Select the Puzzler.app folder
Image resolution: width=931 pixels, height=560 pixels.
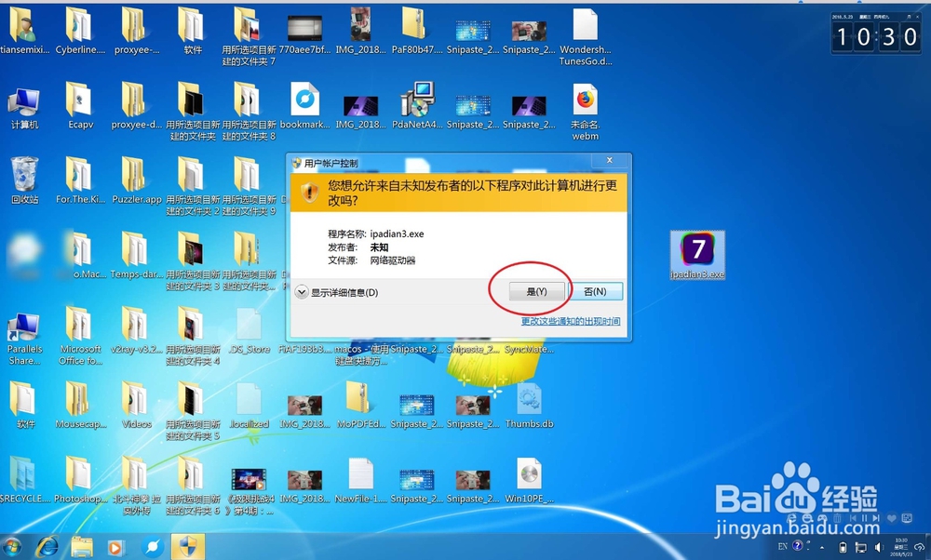(x=137, y=181)
